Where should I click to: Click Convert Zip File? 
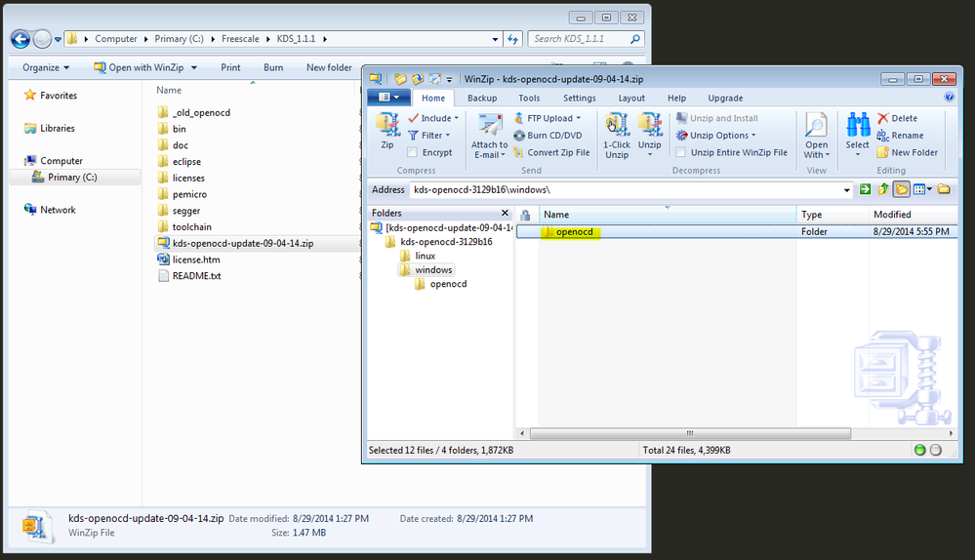pyautogui.click(x=551, y=152)
